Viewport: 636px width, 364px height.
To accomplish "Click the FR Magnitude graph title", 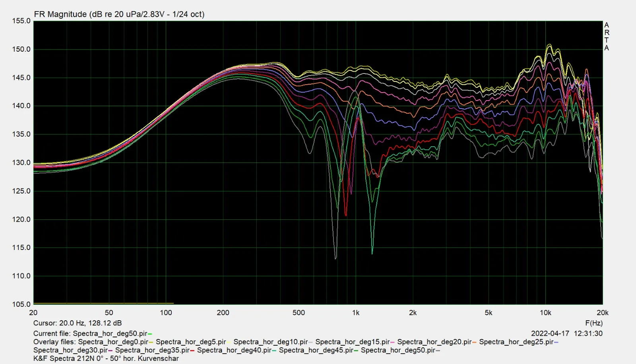I will point(119,14).
